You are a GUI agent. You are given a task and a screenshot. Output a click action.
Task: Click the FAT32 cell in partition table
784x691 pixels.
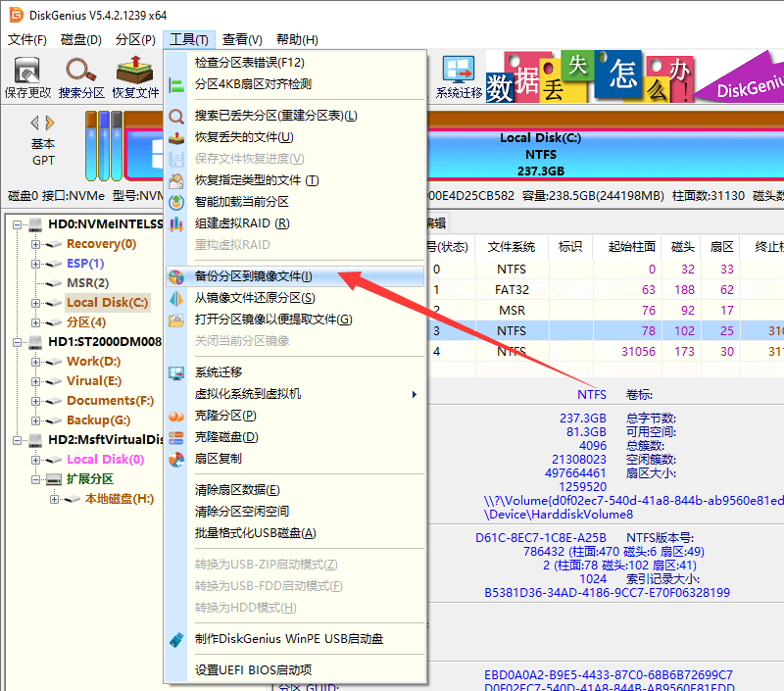point(512,290)
